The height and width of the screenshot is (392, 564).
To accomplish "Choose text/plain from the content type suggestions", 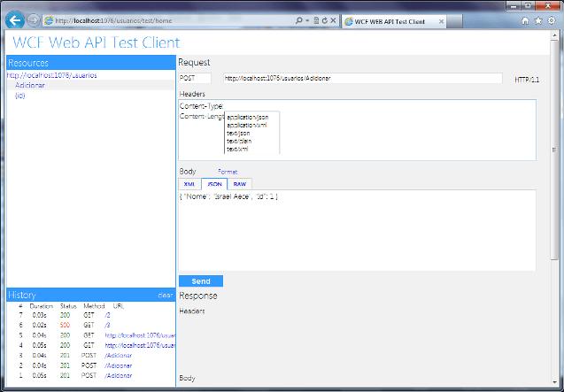I will pos(240,141).
